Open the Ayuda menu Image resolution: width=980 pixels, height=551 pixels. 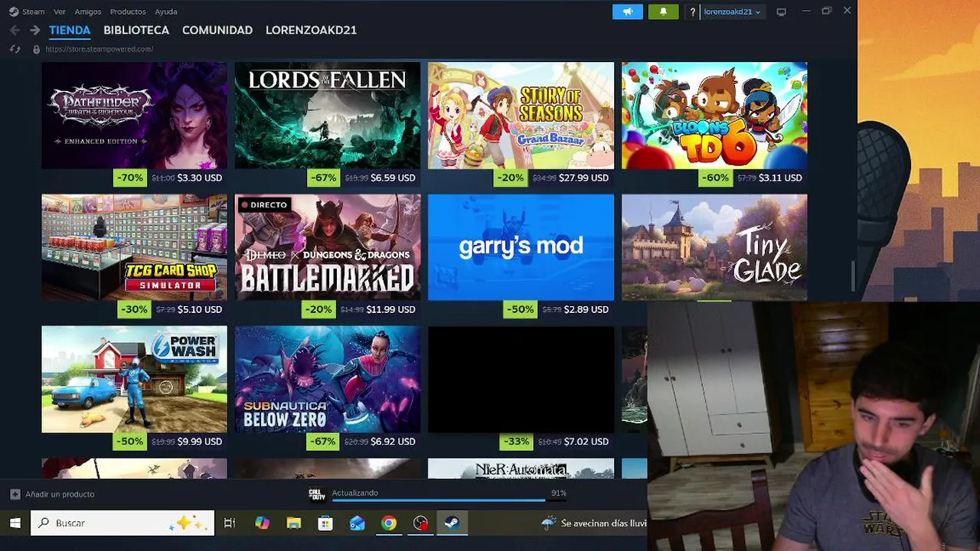pyautogui.click(x=166, y=11)
